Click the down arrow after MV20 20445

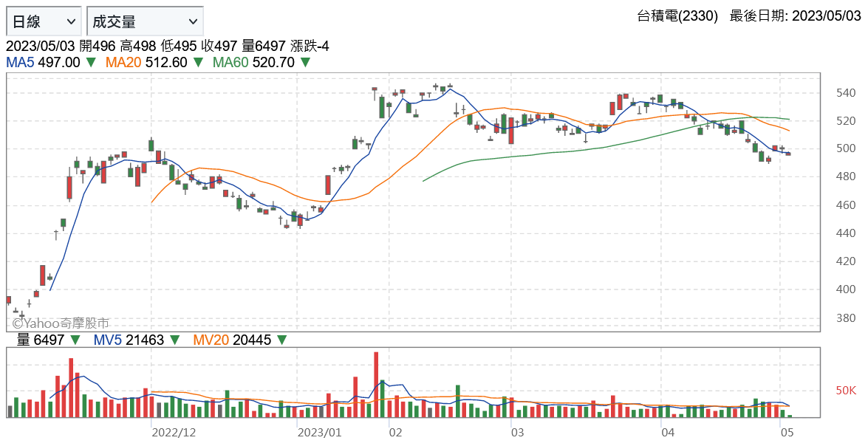[281, 340]
